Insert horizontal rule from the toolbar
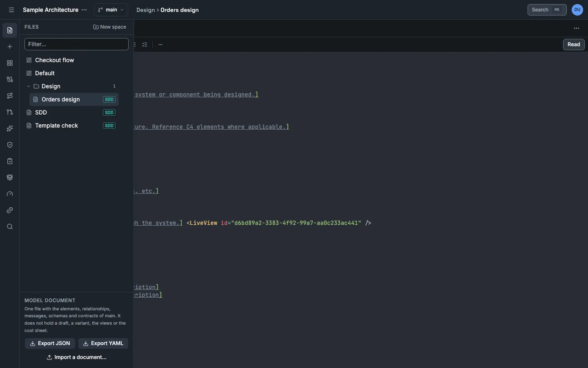This screenshot has height=368, width=588. pyautogui.click(x=160, y=45)
